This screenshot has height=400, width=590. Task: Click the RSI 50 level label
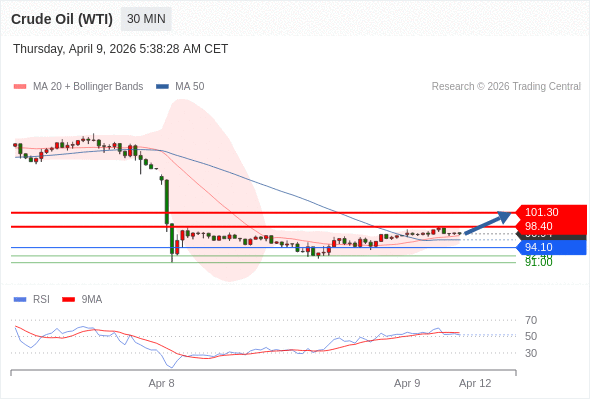coord(531,336)
